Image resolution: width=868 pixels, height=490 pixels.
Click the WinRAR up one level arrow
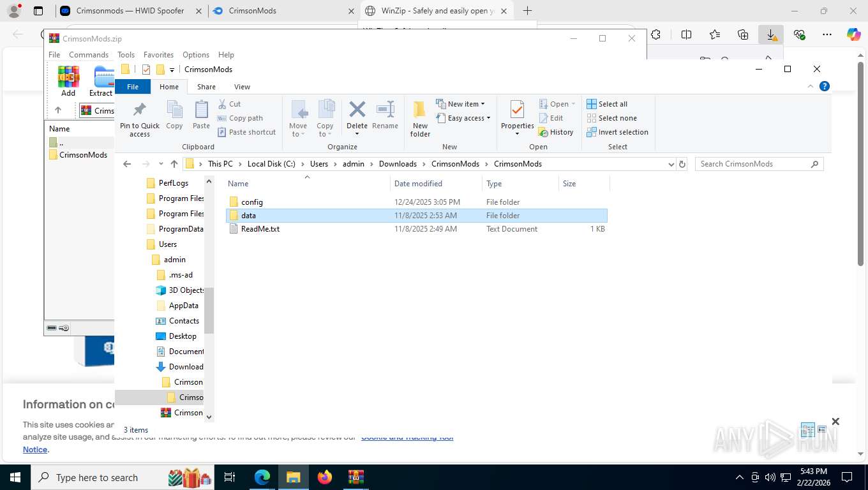pos(58,110)
